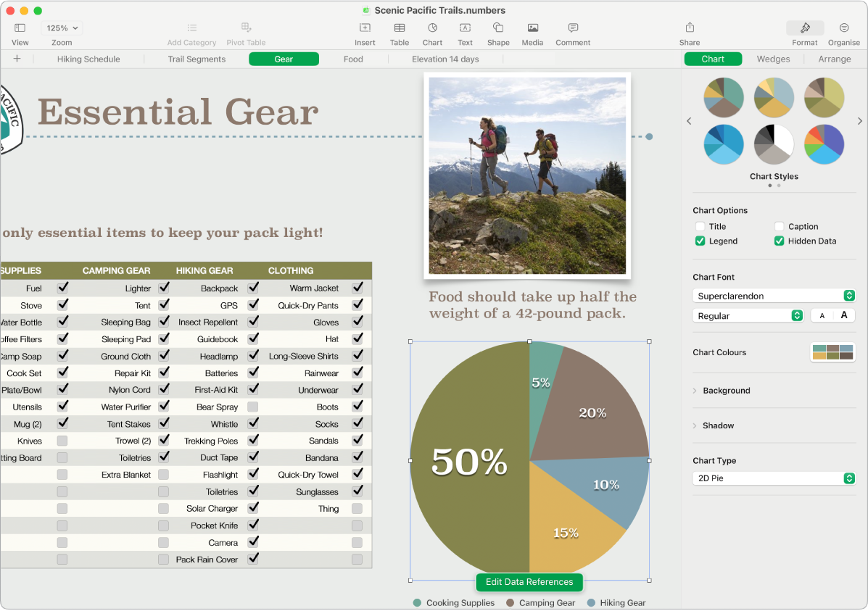The height and width of the screenshot is (611, 868).
Task: Expand the Background section
Action: pyautogui.click(x=725, y=391)
